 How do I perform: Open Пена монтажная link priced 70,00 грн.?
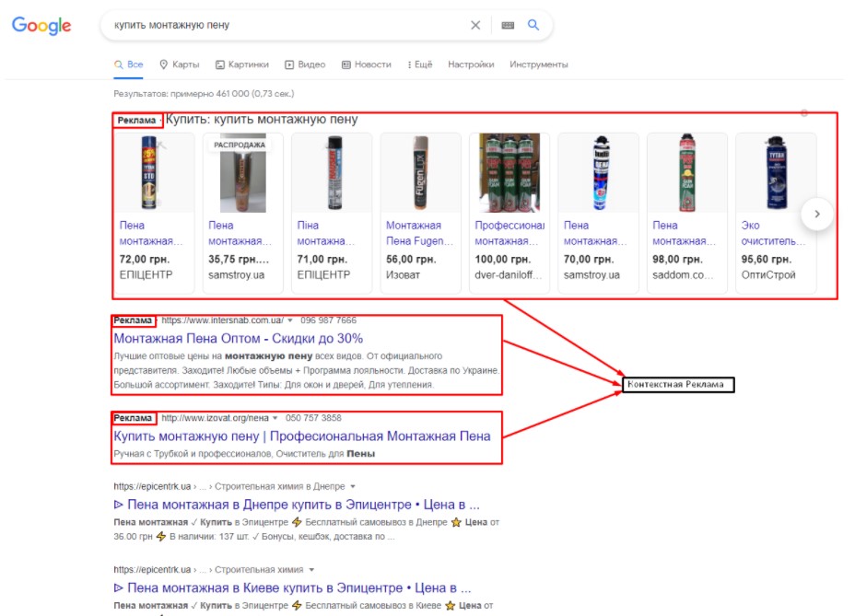coord(595,233)
